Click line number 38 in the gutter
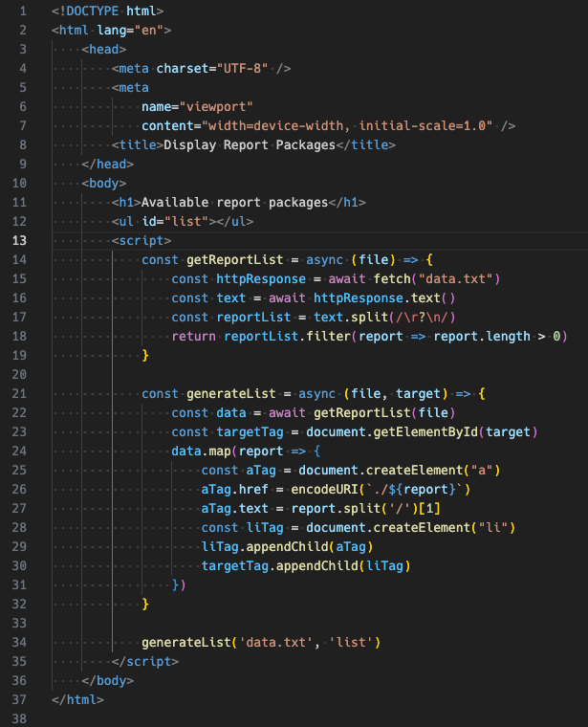This screenshot has width=588, height=727. click(x=19, y=718)
